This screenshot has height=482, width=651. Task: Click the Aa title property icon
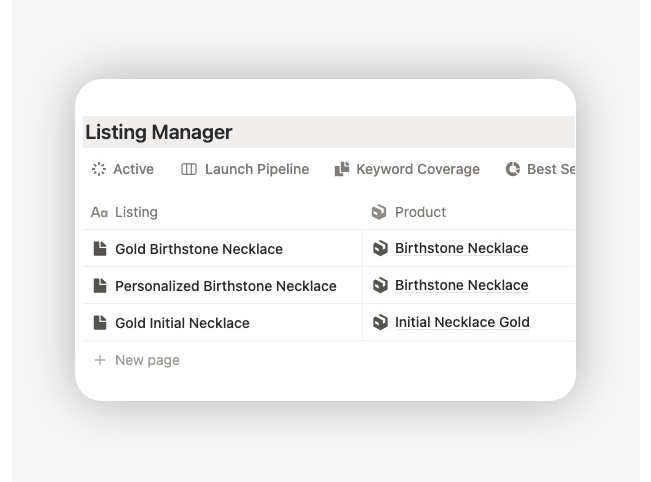(x=99, y=213)
